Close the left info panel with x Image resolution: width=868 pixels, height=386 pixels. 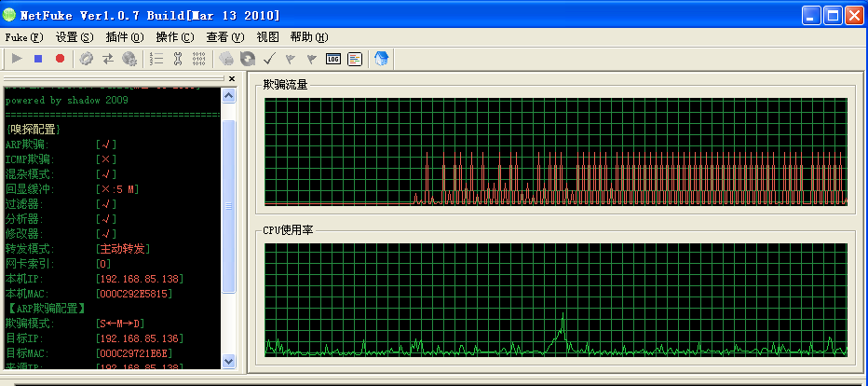[x=232, y=78]
